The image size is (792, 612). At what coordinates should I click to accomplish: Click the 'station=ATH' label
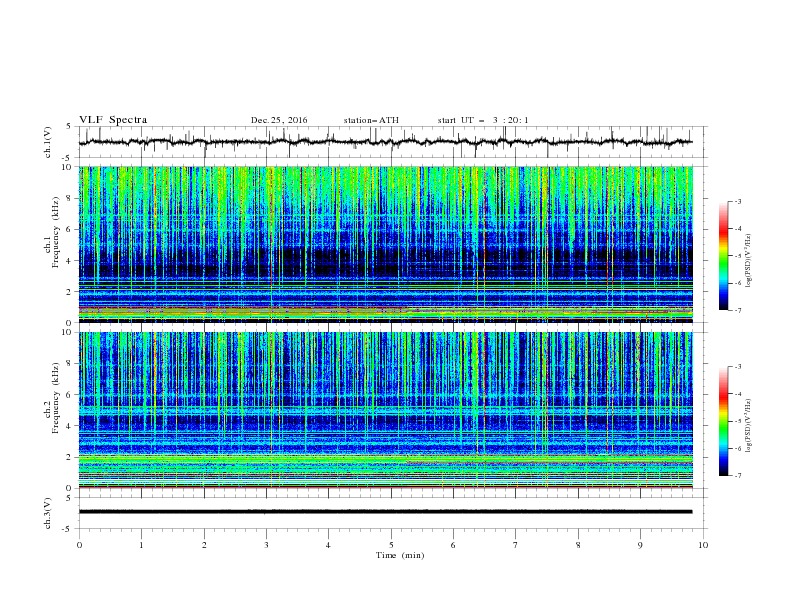point(371,120)
